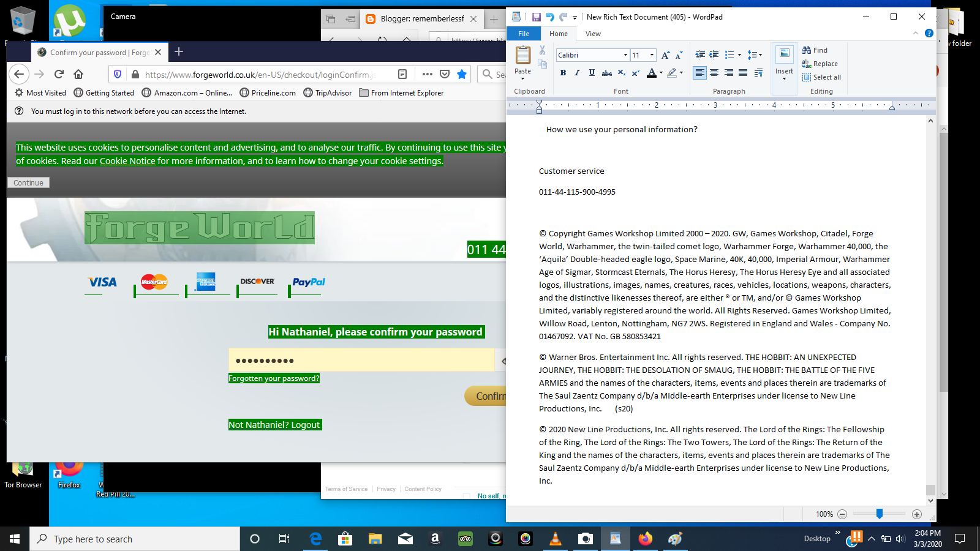Open the font size 11 dropdown
This screenshot has height=551, width=980.
tap(652, 55)
